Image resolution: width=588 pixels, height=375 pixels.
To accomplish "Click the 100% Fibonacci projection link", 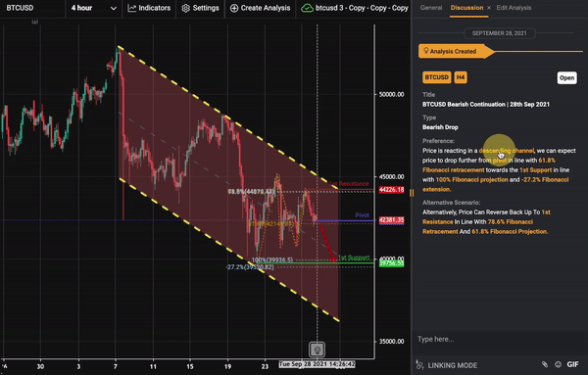I will pyautogui.click(x=471, y=180).
